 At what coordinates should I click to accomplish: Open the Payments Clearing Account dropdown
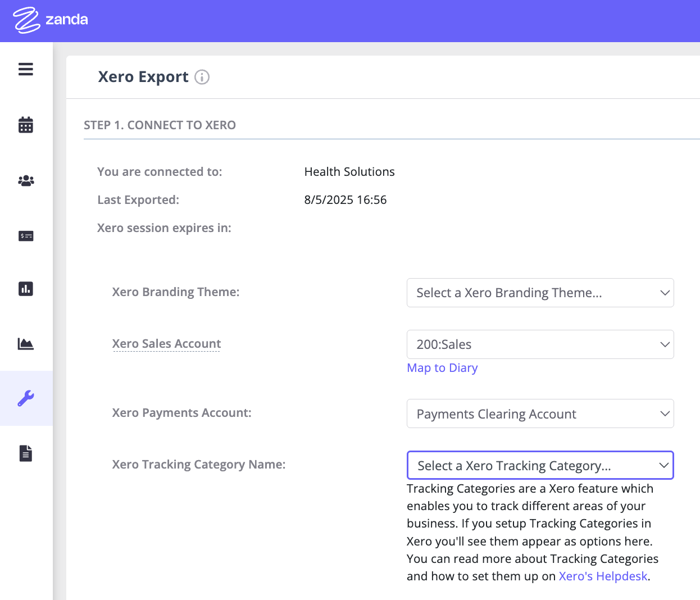[540, 414]
